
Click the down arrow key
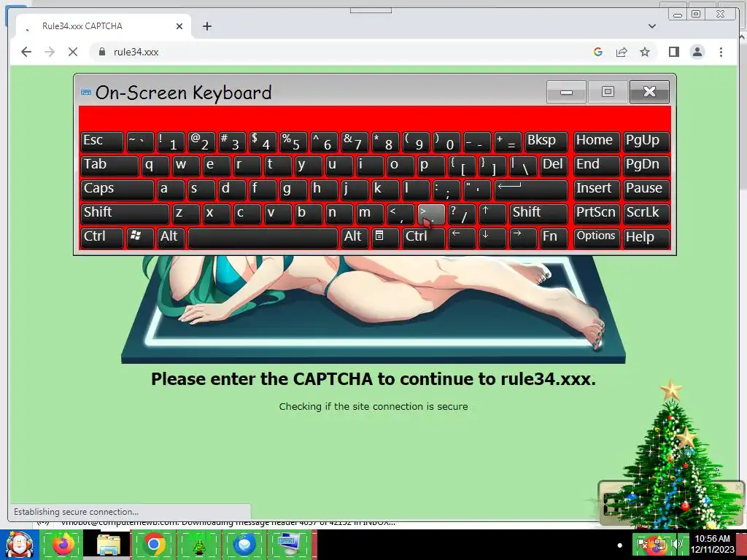point(492,238)
